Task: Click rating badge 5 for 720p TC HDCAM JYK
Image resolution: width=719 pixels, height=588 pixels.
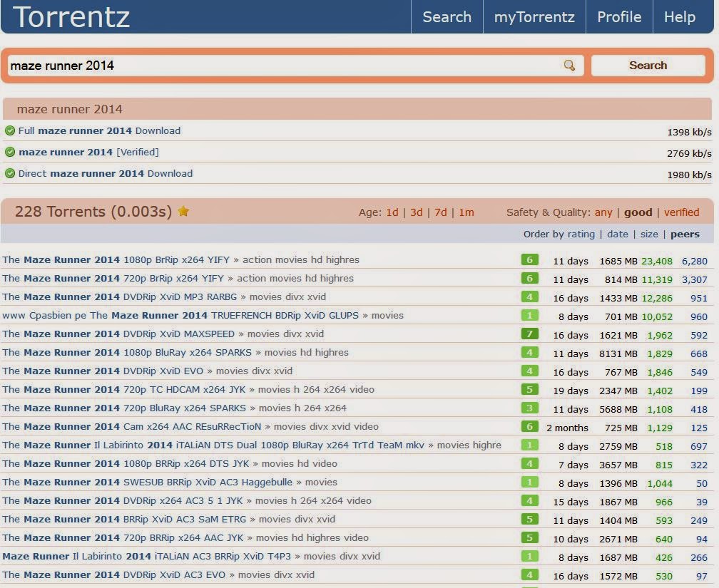Action: pyautogui.click(x=529, y=390)
